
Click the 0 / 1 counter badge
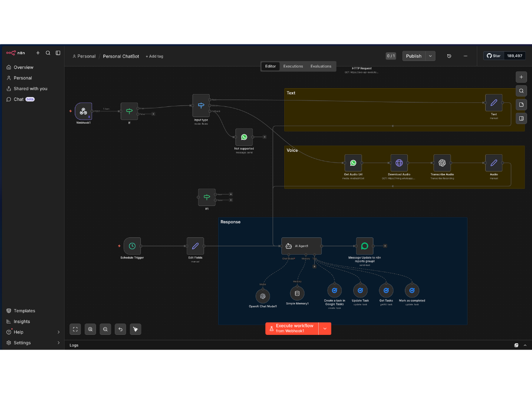[x=391, y=56]
